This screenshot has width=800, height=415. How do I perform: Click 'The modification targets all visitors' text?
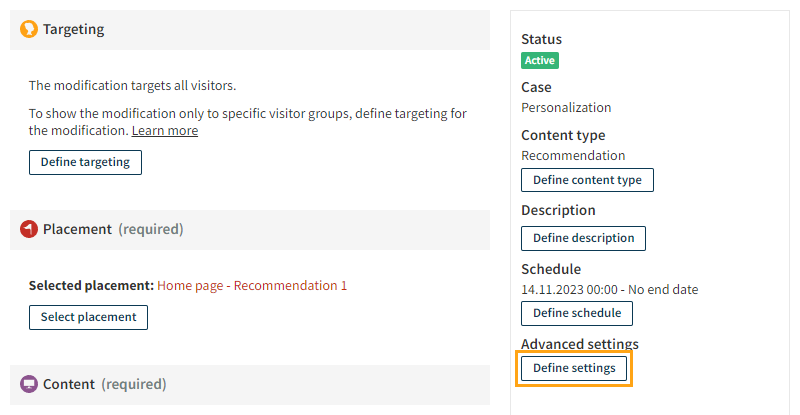coord(132,86)
